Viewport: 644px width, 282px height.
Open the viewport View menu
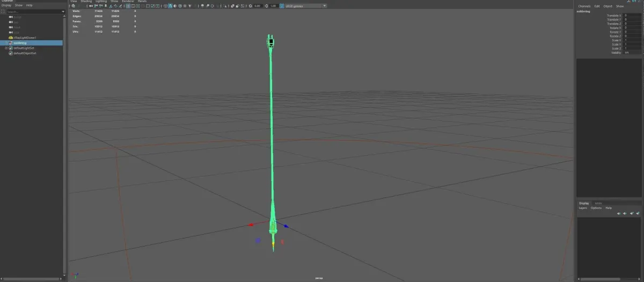point(74,1)
